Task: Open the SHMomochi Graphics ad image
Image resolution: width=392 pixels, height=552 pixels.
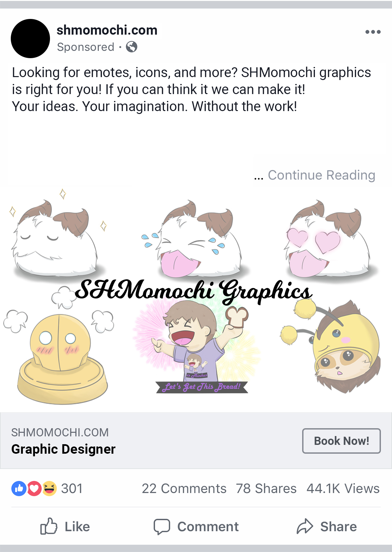Action: [x=196, y=299]
